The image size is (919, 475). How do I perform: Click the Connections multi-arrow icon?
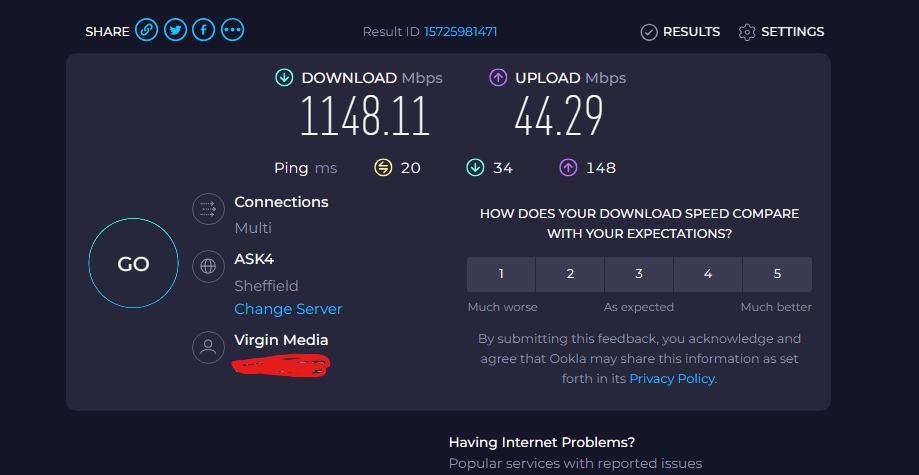click(208, 209)
